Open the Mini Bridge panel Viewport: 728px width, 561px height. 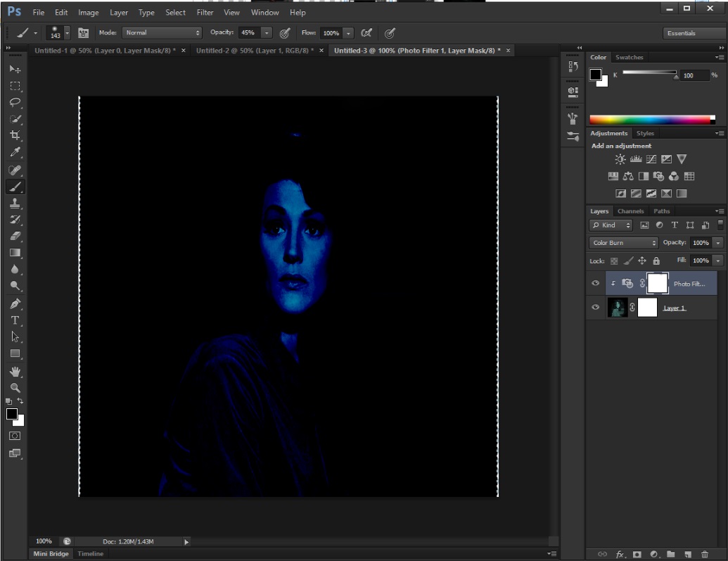(51, 554)
